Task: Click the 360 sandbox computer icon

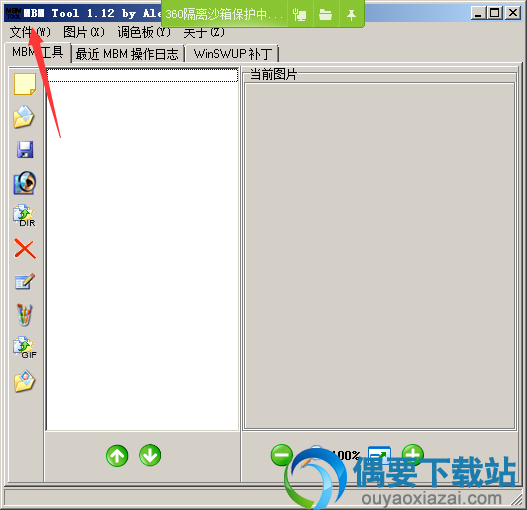Action: (x=300, y=14)
